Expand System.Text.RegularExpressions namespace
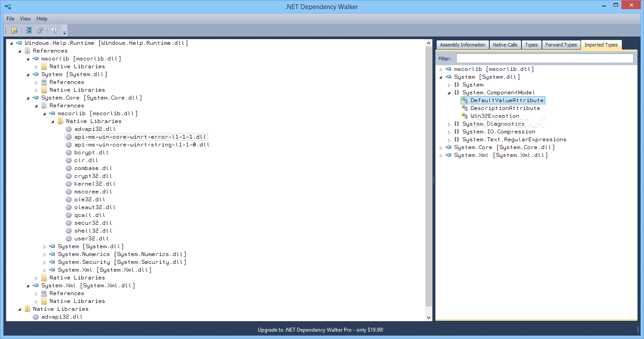 pos(449,140)
